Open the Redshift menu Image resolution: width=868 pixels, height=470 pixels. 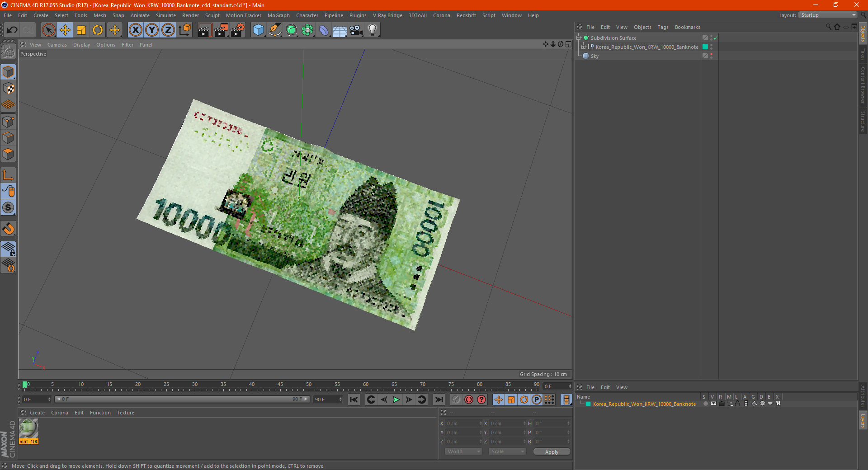coord(466,15)
